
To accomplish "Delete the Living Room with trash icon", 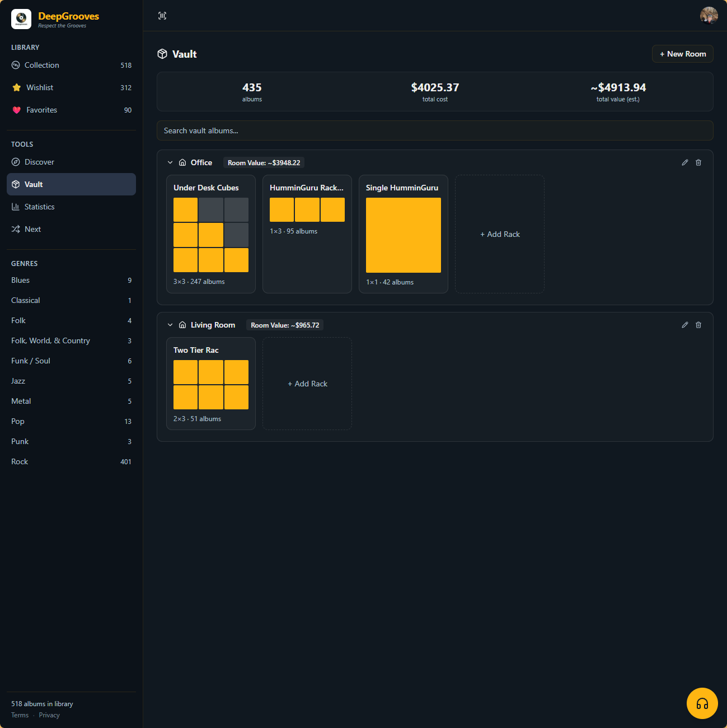I will coord(698,325).
